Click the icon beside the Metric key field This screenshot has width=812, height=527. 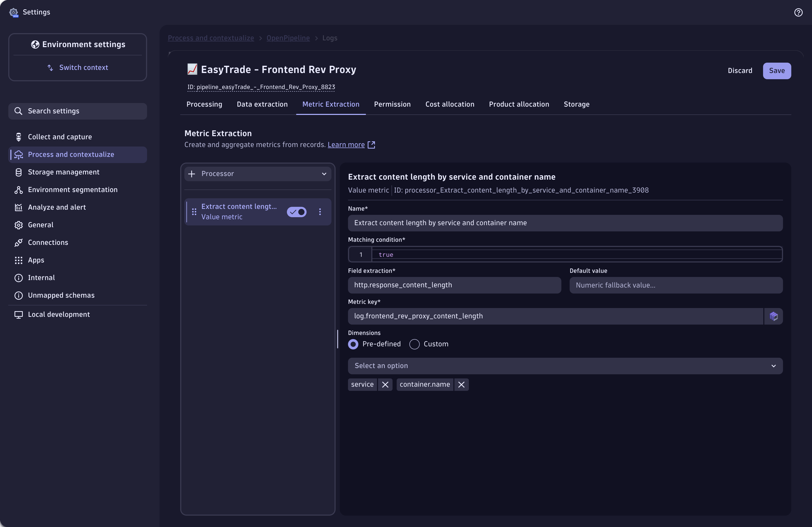774,316
